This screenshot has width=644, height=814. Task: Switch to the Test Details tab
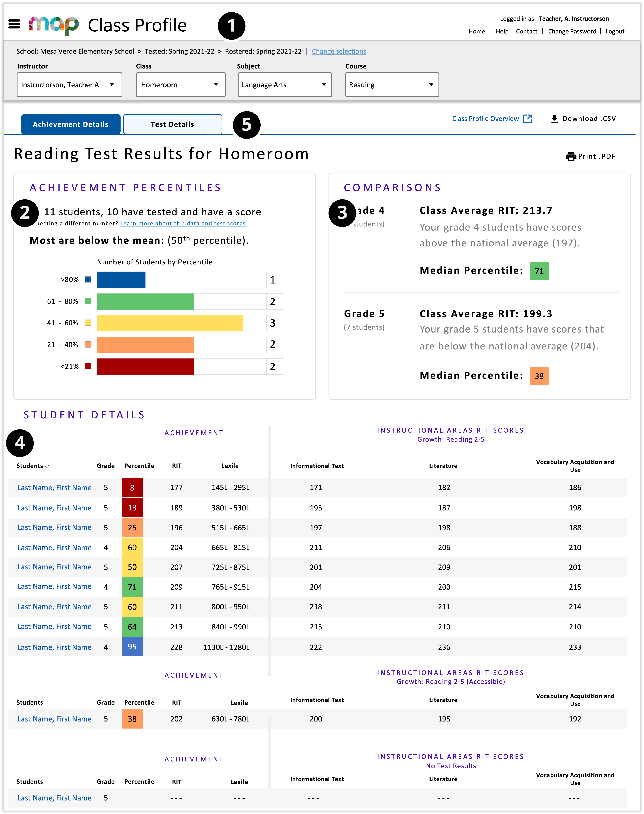173,124
